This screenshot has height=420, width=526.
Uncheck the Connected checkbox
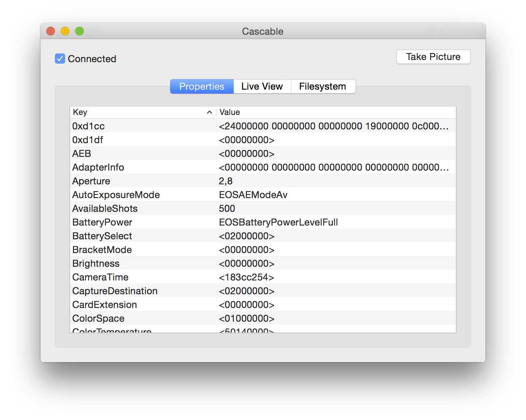60,59
